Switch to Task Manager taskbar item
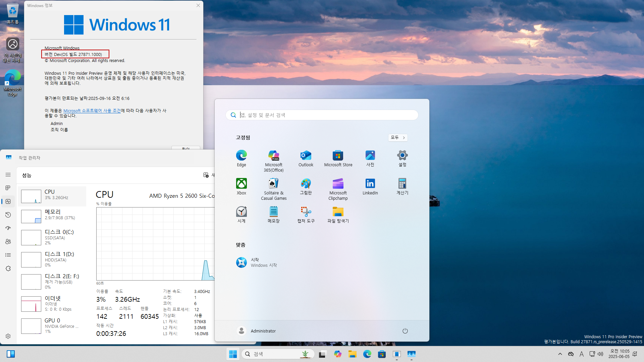This screenshot has height=362, width=644. coord(411,354)
